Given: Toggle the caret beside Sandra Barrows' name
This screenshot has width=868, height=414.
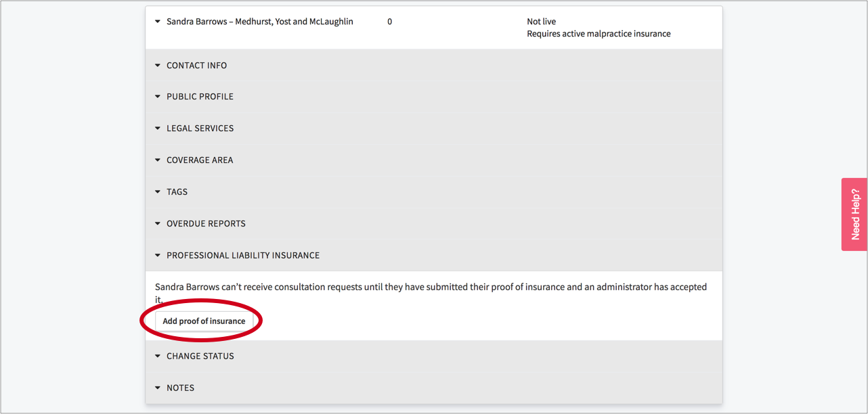Looking at the screenshot, I should click(158, 22).
